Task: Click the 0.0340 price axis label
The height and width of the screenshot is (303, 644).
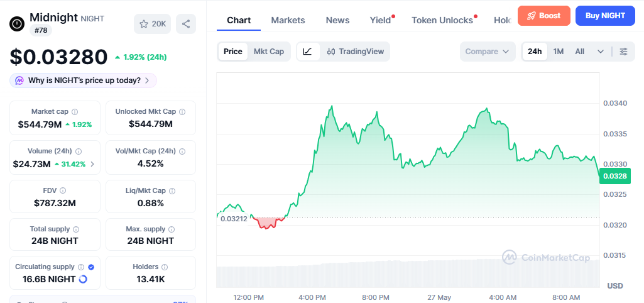Action: (x=615, y=103)
